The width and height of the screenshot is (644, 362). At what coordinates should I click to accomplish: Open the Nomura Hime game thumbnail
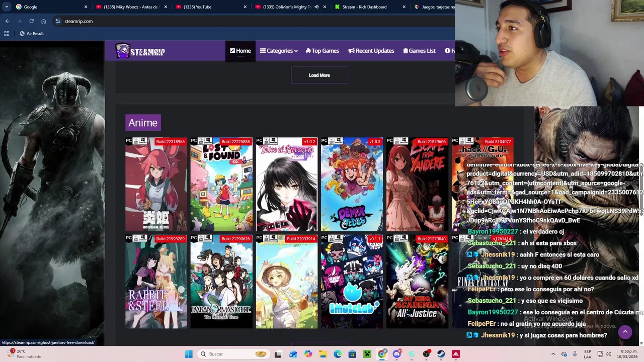(x=156, y=185)
